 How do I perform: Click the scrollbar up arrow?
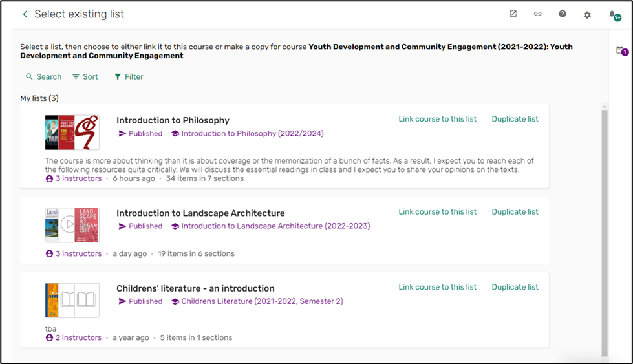click(605, 107)
